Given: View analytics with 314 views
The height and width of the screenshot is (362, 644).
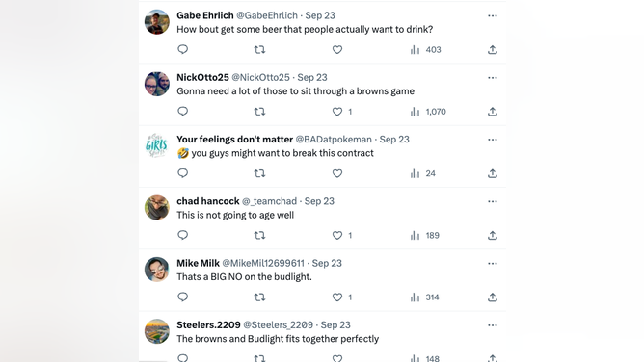Looking at the screenshot, I should [424, 297].
